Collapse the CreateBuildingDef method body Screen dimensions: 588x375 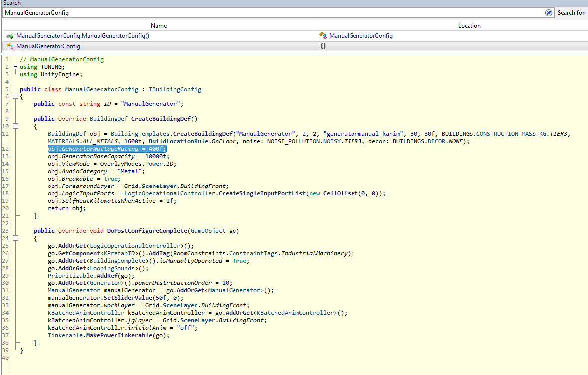[x=16, y=126]
